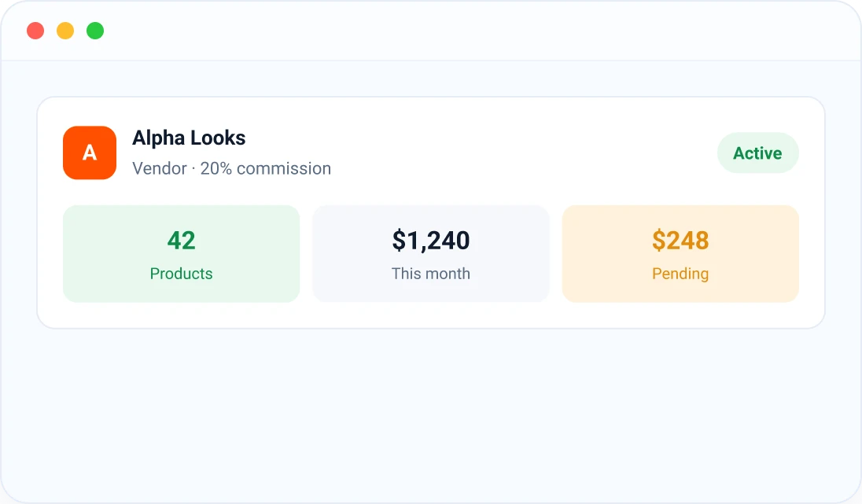Close the window with red button
Viewport: 862px width, 504px height.
coord(35,31)
